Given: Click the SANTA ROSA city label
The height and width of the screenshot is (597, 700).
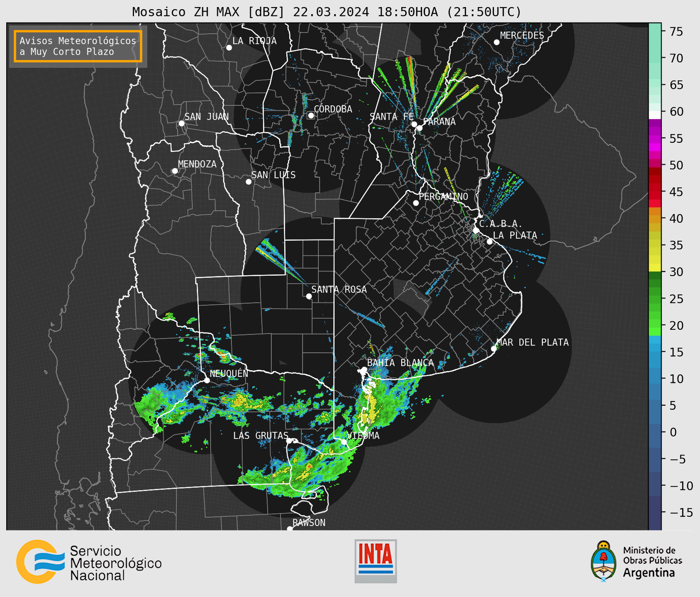Looking at the screenshot, I should click(339, 289).
